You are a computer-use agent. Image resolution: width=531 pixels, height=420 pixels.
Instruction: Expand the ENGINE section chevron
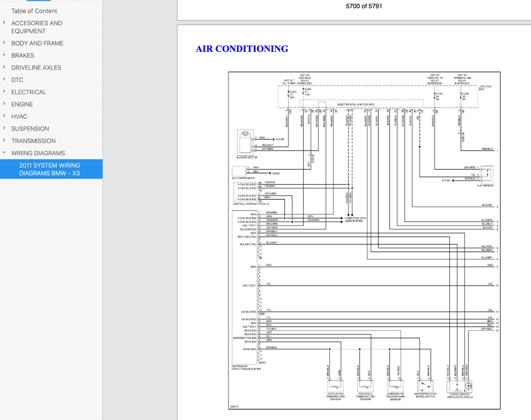(x=4, y=104)
